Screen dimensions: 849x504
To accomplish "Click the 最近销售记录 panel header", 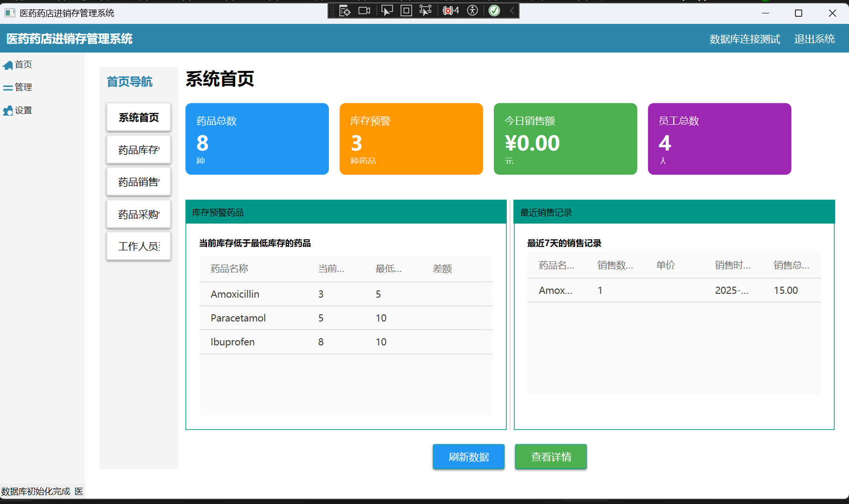I will tap(674, 212).
